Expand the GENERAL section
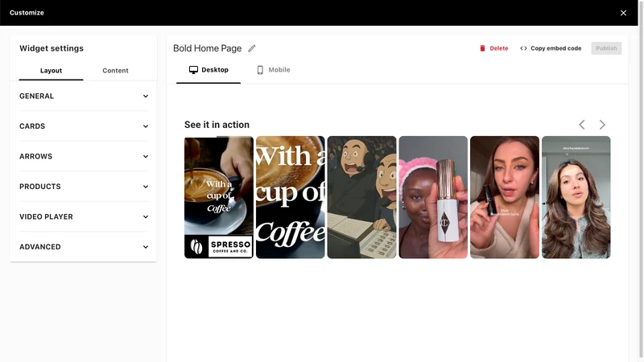 (x=84, y=96)
